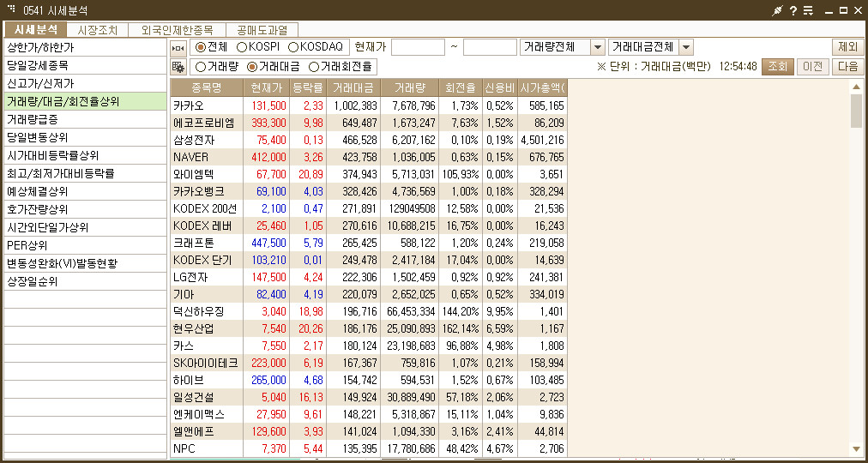Image resolution: width=868 pixels, height=463 pixels.
Task: Sort by 회전율 column header
Action: coord(460,87)
